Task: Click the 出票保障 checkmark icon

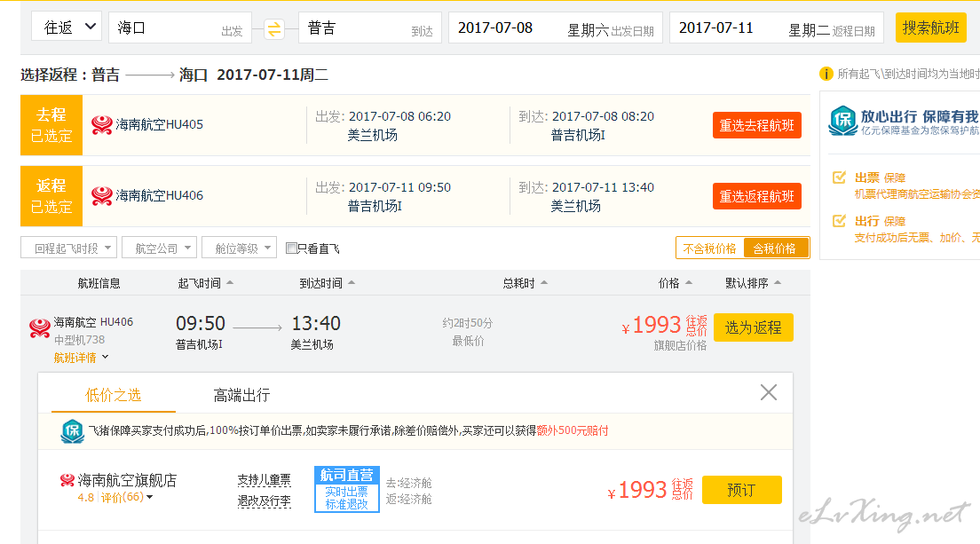Action: coord(839,177)
